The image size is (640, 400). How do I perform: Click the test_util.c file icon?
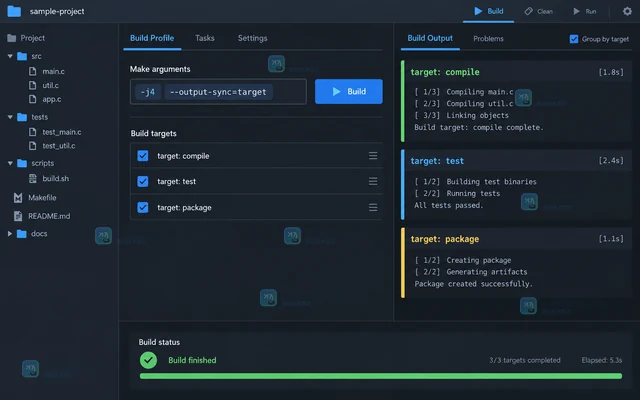pos(32,145)
